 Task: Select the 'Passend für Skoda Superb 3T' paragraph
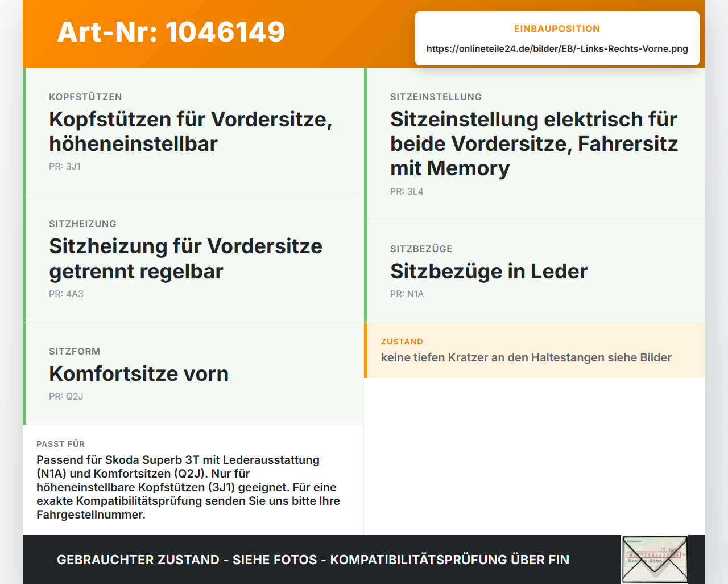pos(188,487)
